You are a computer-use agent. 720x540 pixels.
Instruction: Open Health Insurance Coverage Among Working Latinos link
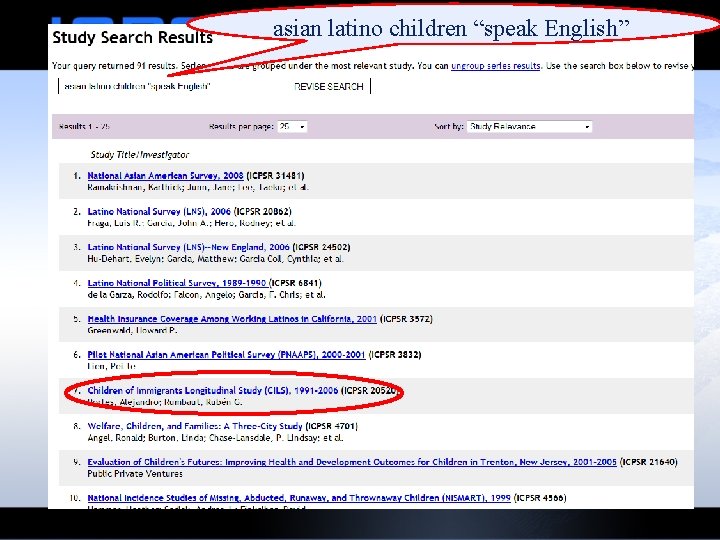(x=232, y=319)
